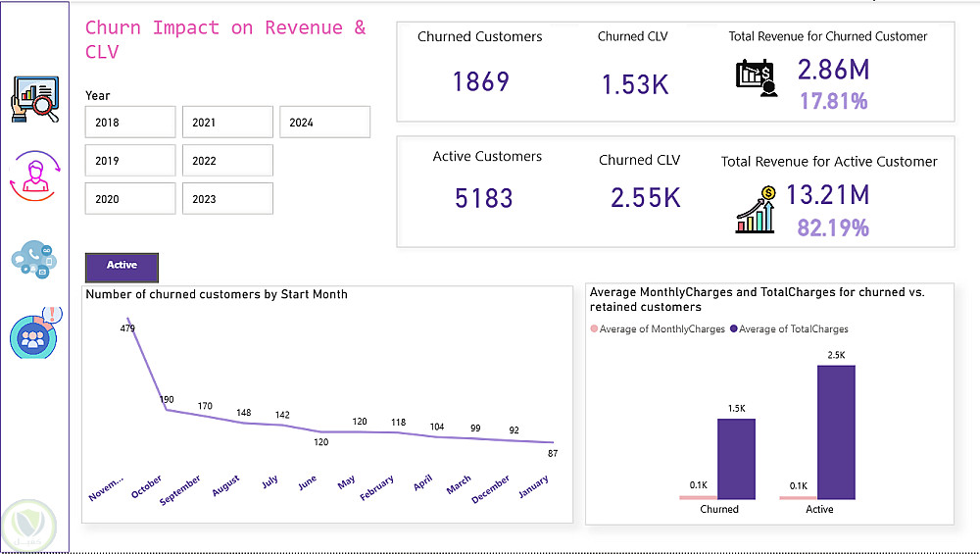Click the Churned Customers value 1869
Screen dimensions: 980x554
[x=480, y=81]
